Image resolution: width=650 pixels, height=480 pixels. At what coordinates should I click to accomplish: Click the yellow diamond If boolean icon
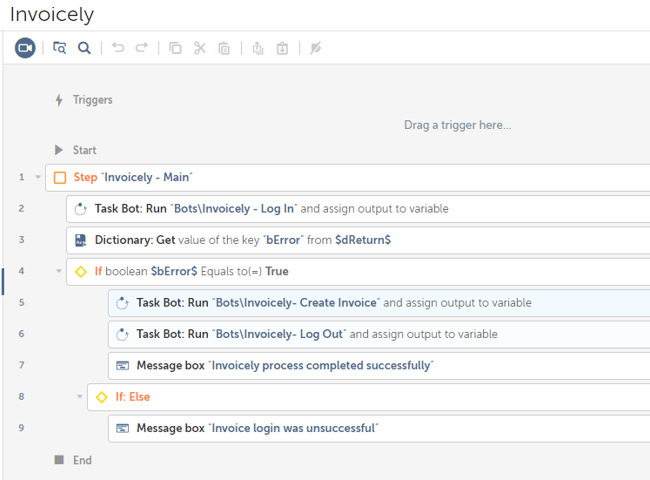click(x=80, y=272)
